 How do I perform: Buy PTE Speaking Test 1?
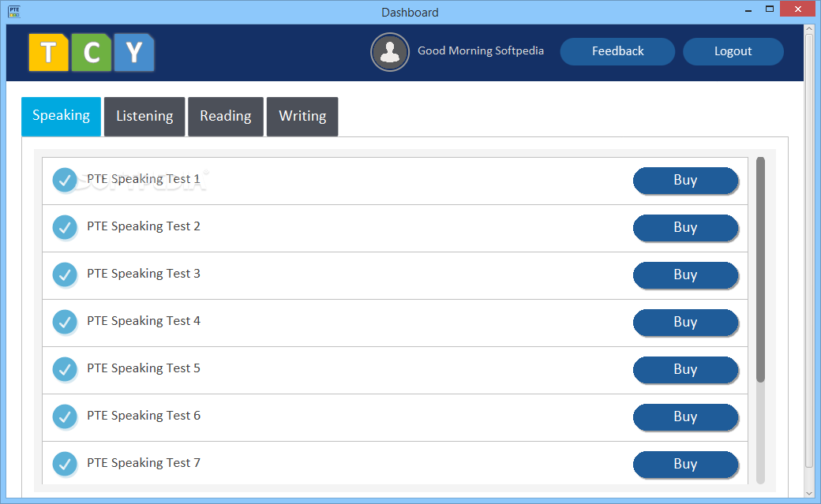(x=685, y=181)
